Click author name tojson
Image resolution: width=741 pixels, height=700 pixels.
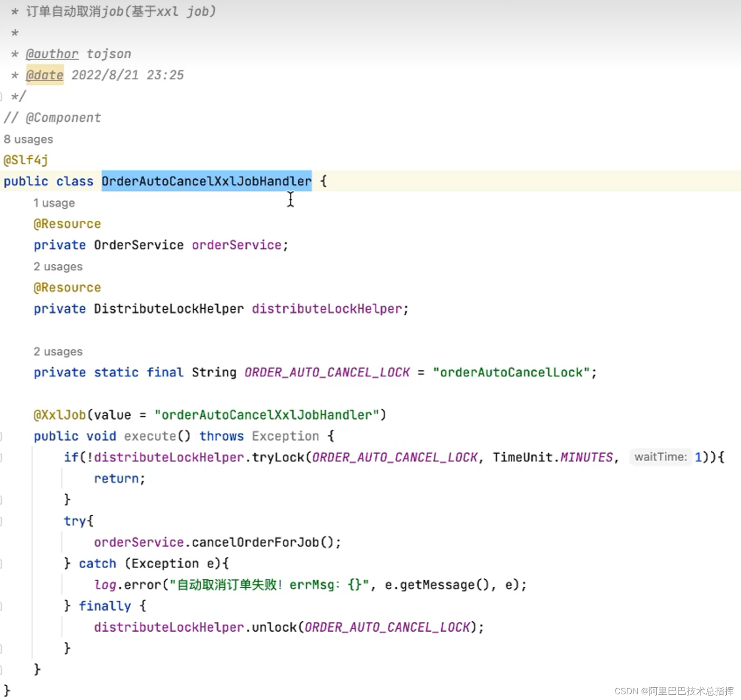(108, 54)
